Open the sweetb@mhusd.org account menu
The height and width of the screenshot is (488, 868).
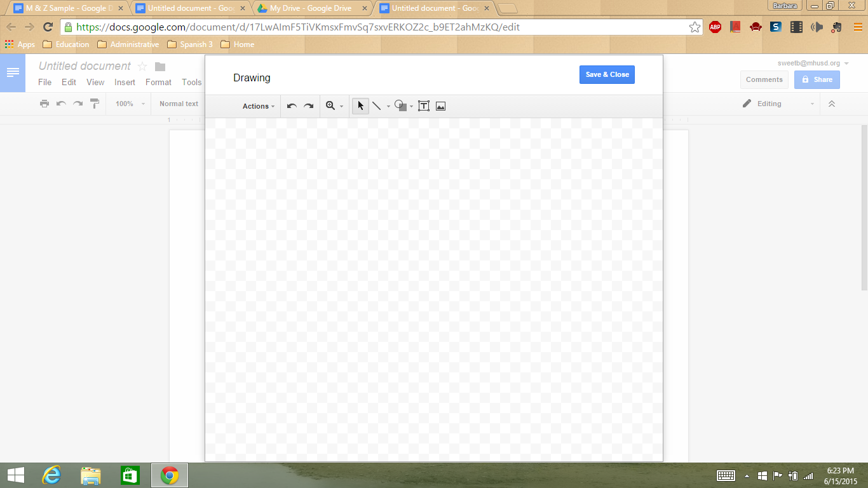(813, 64)
